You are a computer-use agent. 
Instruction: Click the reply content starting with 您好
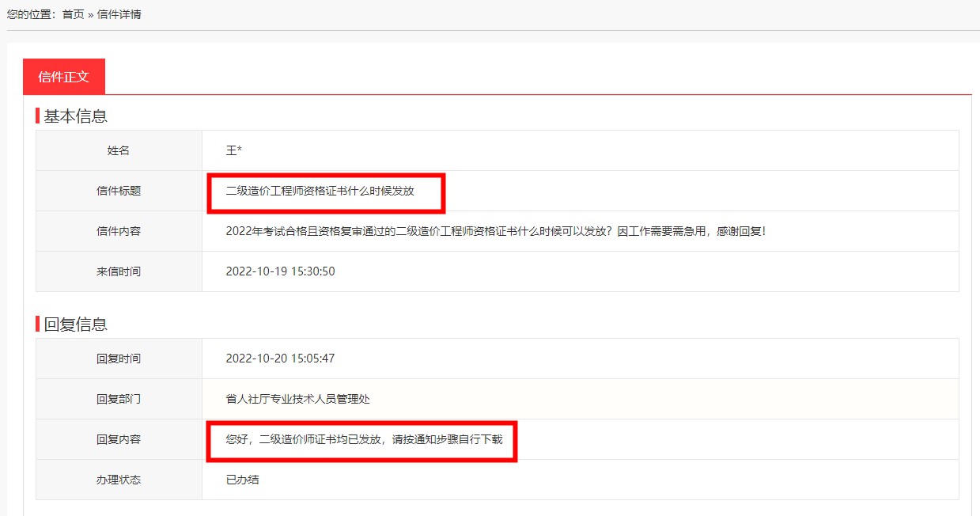click(364, 439)
